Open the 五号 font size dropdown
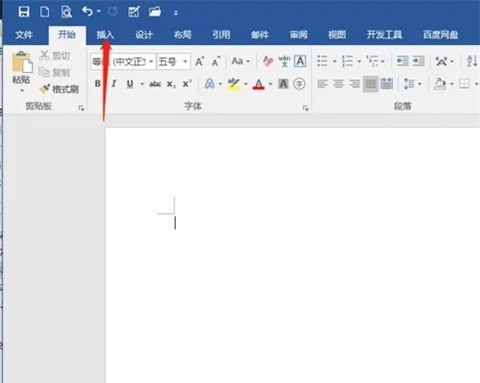480x383 pixels. point(185,62)
